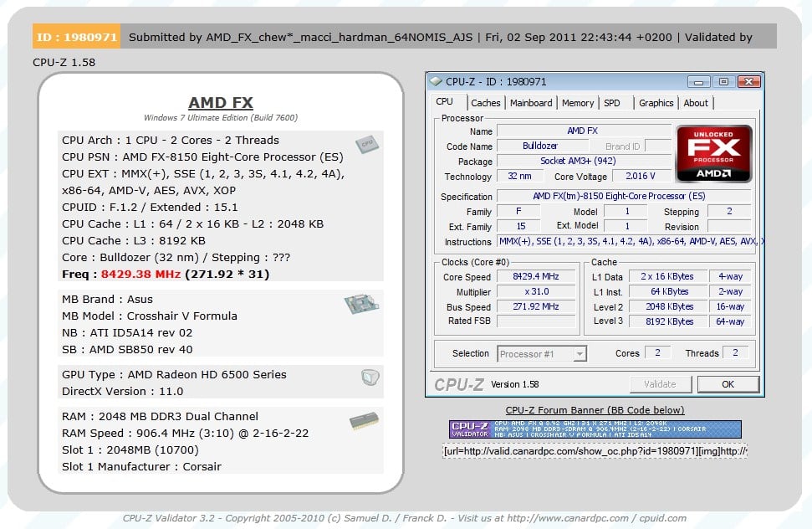Click the CPU chip icon beside CPU Arch
Screen dimensions: 812x529
(x=365, y=143)
